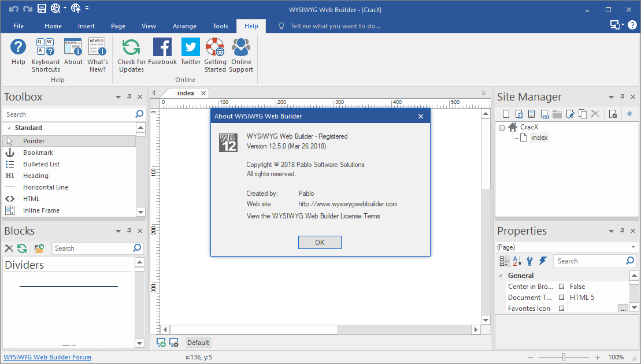The image size is (641, 364).
Task: Click the categorized view icon in Properties
Action: click(505, 261)
